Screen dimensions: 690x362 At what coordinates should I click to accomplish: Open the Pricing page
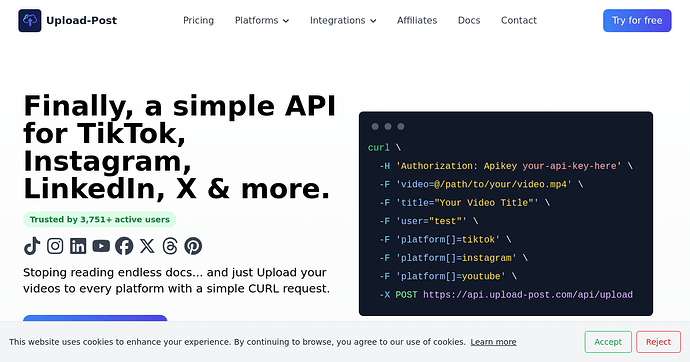tap(198, 20)
